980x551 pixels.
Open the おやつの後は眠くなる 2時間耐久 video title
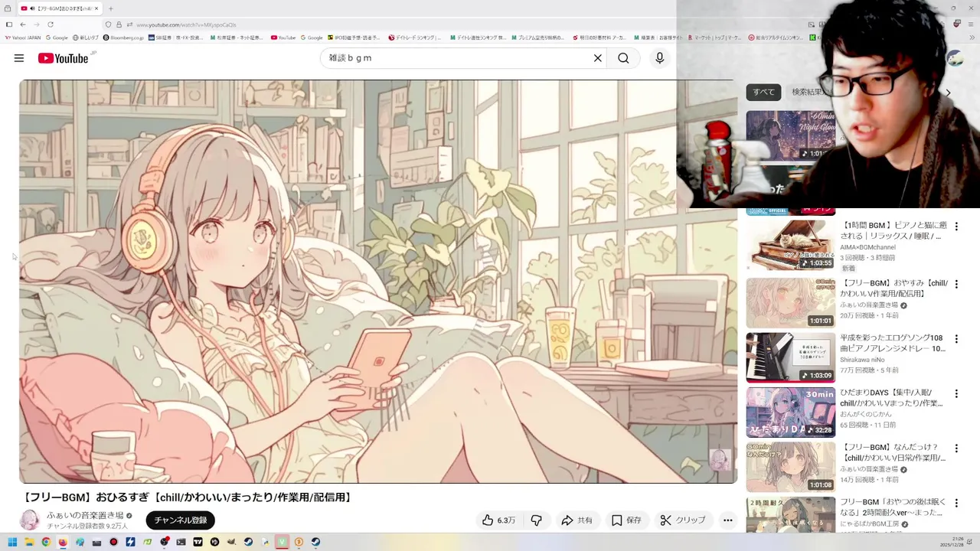click(x=893, y=507)
